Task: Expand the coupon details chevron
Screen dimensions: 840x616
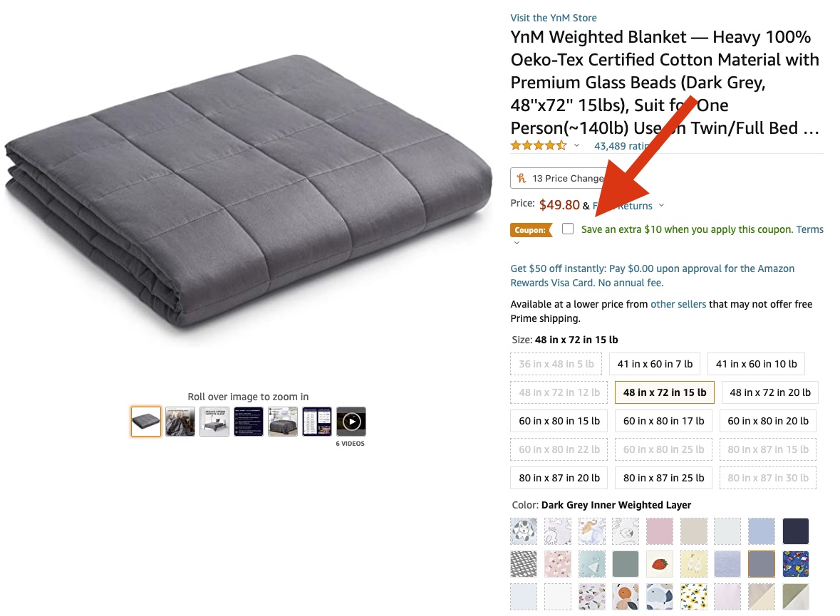Action: pos(517,243)
